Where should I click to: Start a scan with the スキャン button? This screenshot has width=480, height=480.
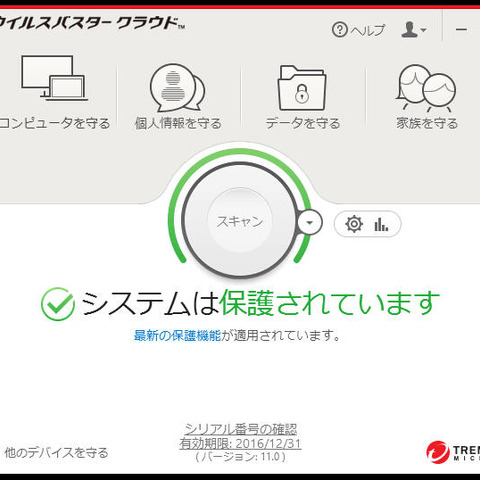pyautogui.click(x=240, y=221)
